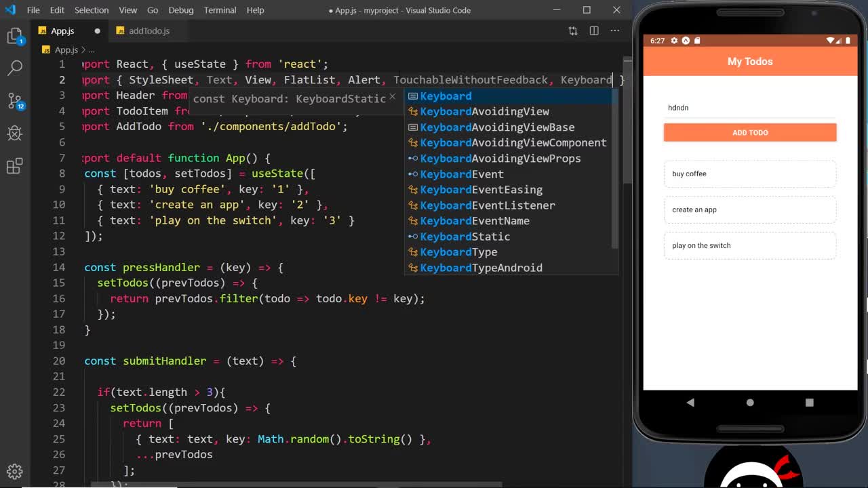This screenshot has height=488, width=868.
Task: Click Math.random() text on line 25
Action: tap(299, 439)
